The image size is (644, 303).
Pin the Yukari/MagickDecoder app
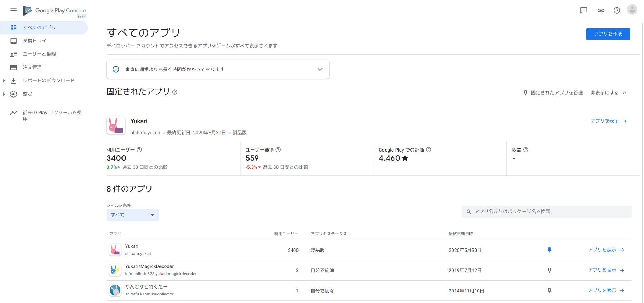pos(549,270)
